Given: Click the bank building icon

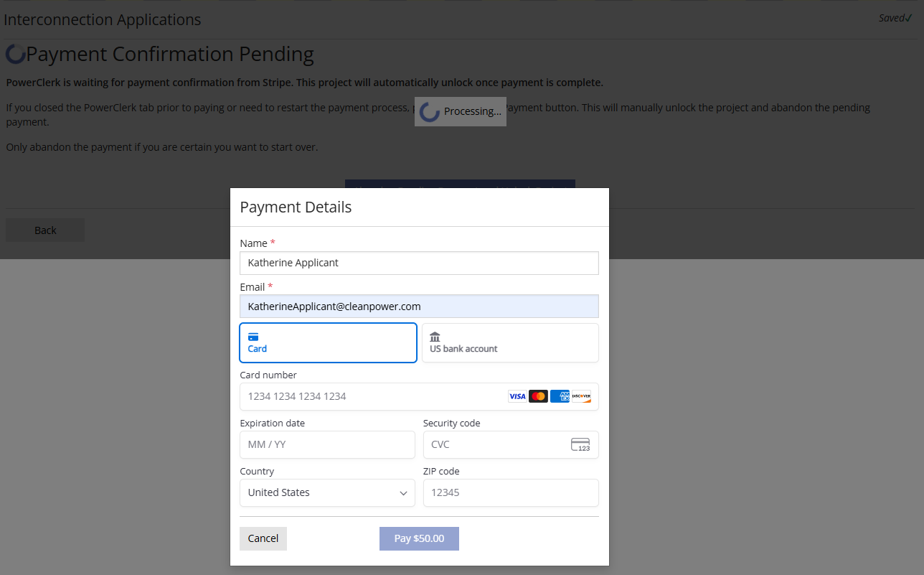Looking at the screenshot, I should [434, 335].
